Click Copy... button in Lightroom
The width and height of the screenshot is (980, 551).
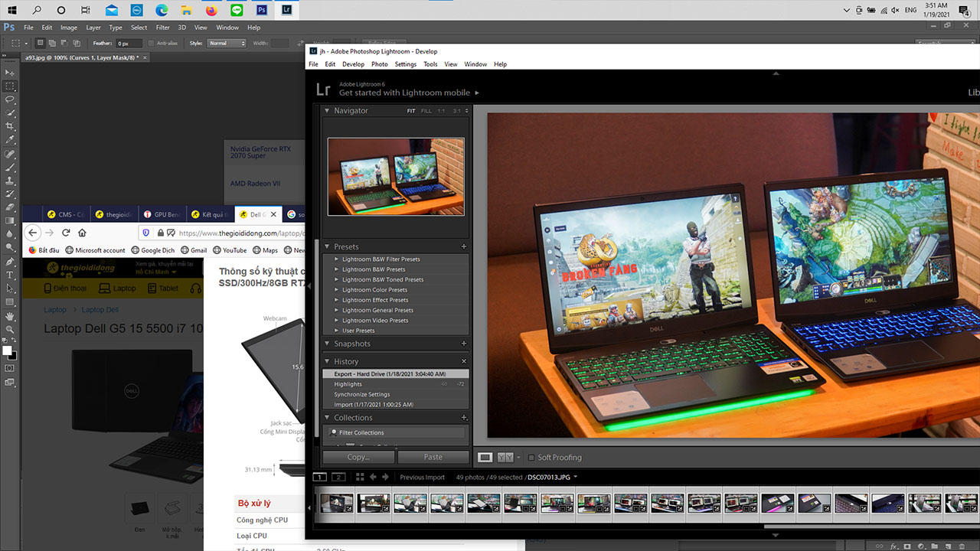tap(358, 458)
